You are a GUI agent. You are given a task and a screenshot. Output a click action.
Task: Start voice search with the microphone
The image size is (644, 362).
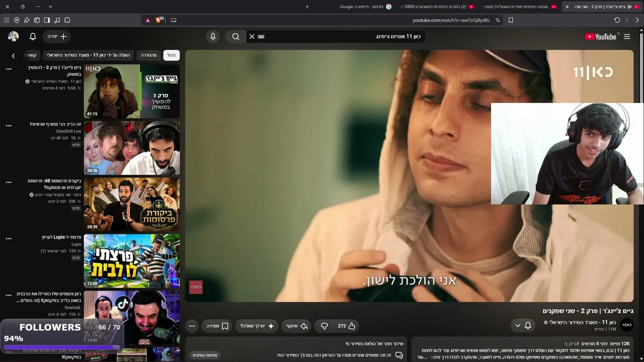(213, 37)
